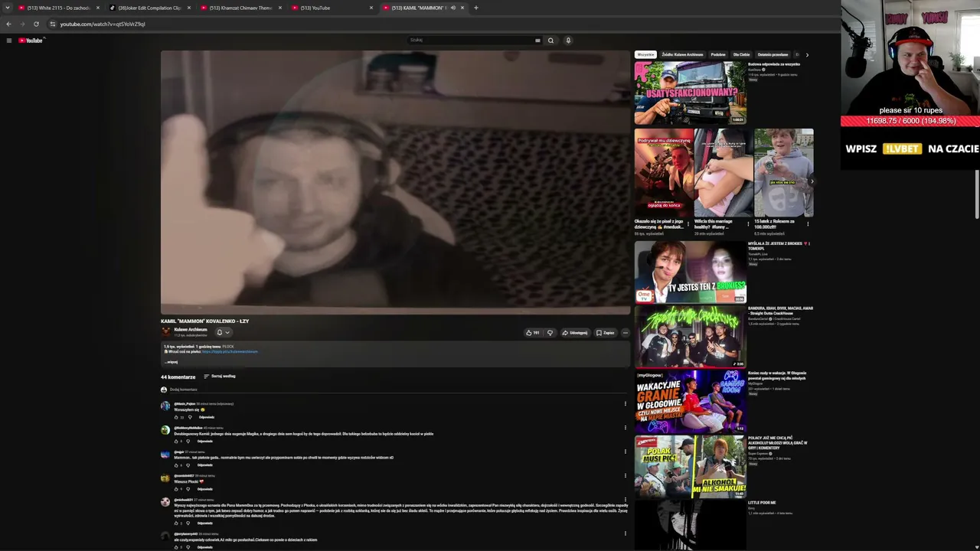Reply to the 'Dwubiegunowy Kamil' comment

204,441
